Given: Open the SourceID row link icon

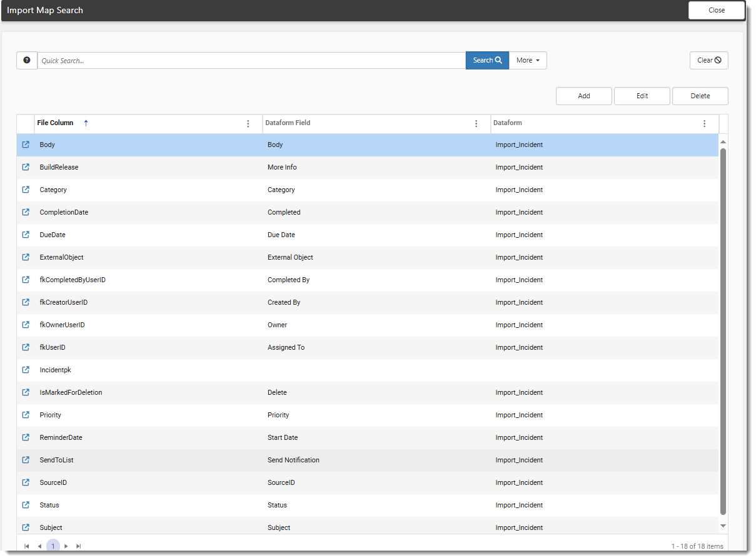Looking at the screenshot, I should (x=26, y=482).
